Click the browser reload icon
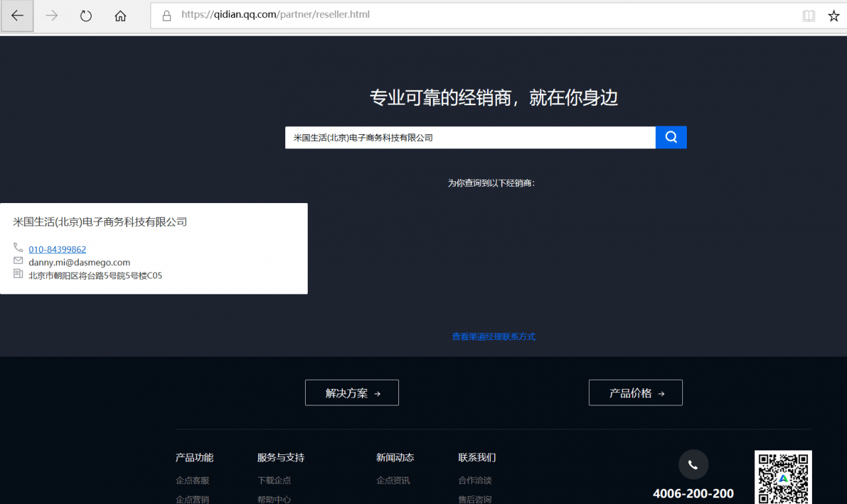This screenshot has height=504, width=847. tap(85, 15)
